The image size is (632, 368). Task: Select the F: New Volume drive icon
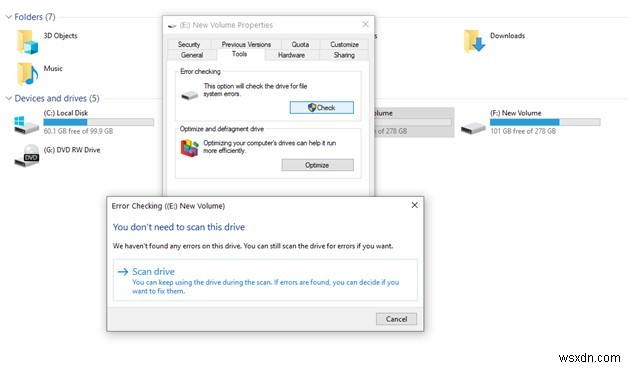tap(473, 128)
